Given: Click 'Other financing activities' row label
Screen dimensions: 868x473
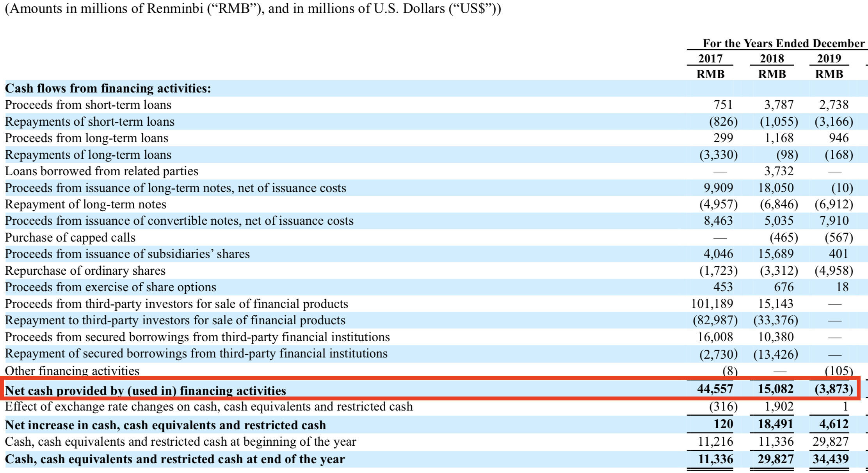Looking at the screenshot, I should (72, 371).
